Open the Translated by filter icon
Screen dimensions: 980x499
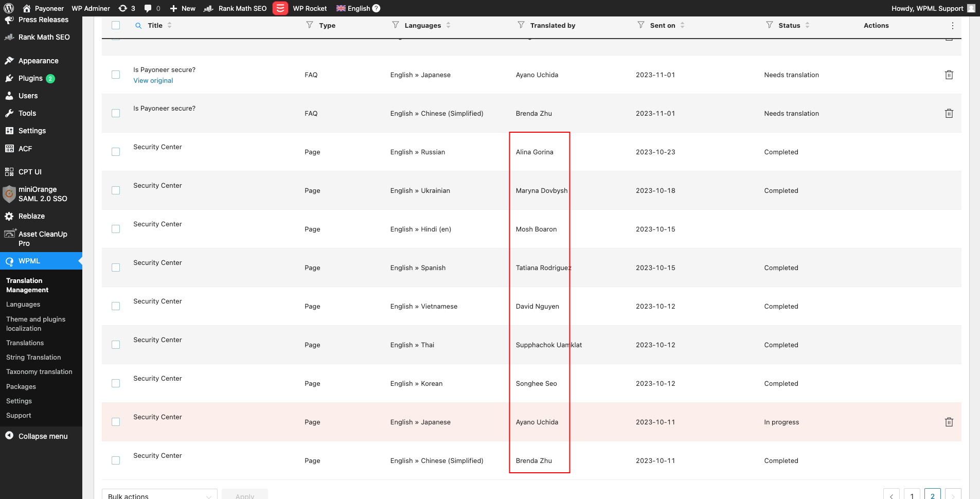pos(521,25)
